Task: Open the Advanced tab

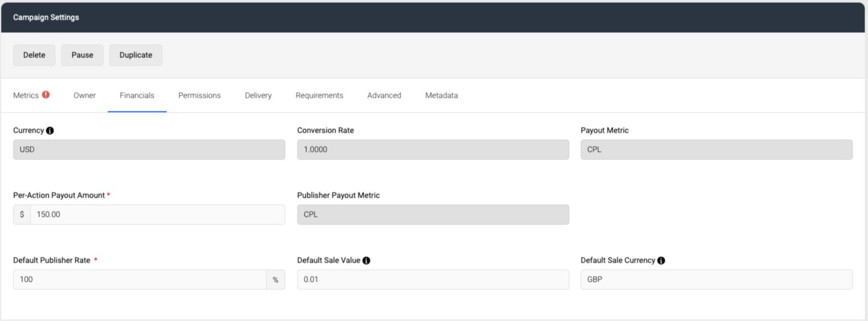Action: [x=384, y=95]
